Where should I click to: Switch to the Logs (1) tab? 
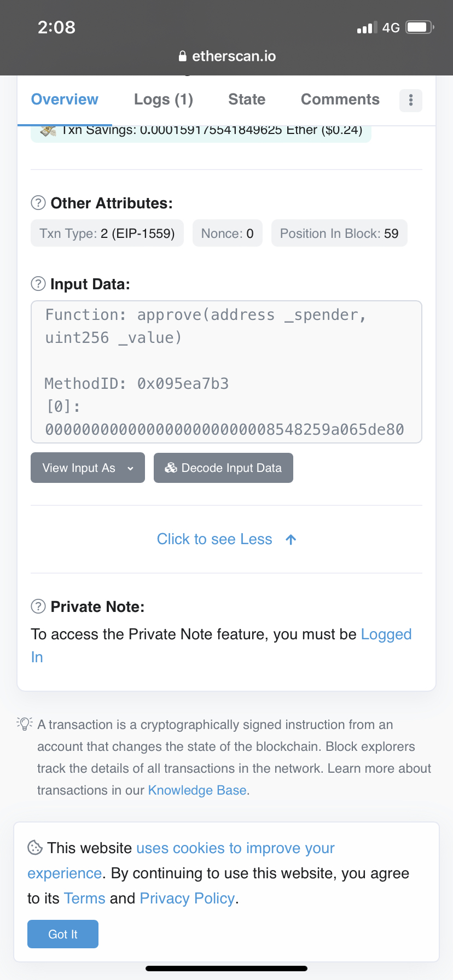tap(164, 100)
